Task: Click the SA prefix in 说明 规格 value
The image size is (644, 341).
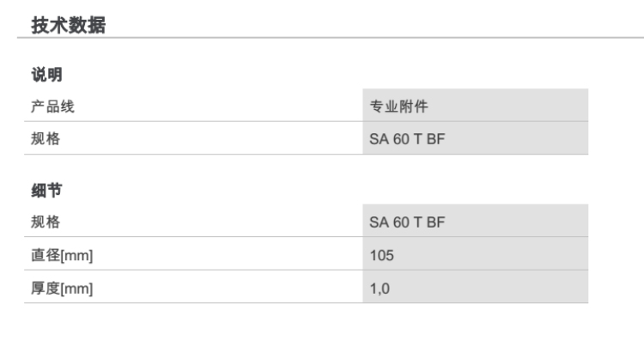Action: pos(379,139)
